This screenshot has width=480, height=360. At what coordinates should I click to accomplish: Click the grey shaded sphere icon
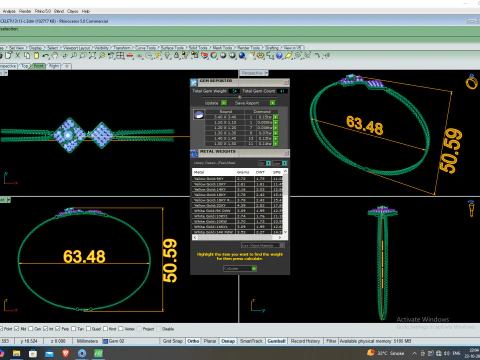pyautogui.click(x=223, y=56)
